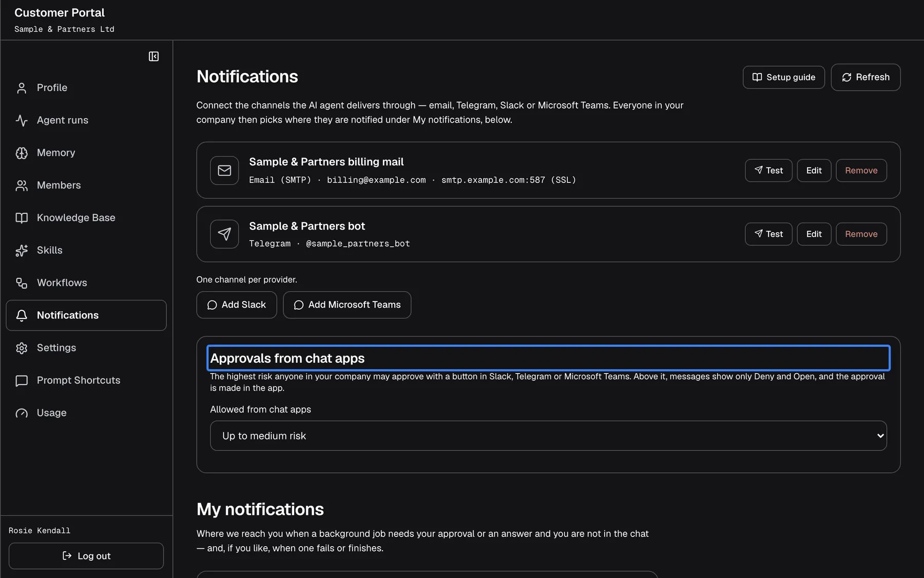The width and height of the screenshot is (924, 578).
Task: Edit the Sample & Partners bot channel
Action: pyautogui.click(x=814, y=234)
